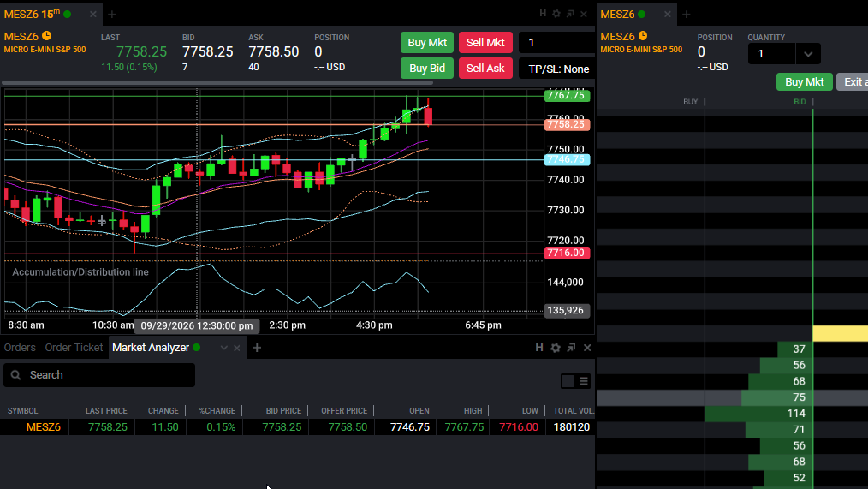Click the clock icon beside MESZ6 in chart header
868x489 pixels.
point(47,36)
